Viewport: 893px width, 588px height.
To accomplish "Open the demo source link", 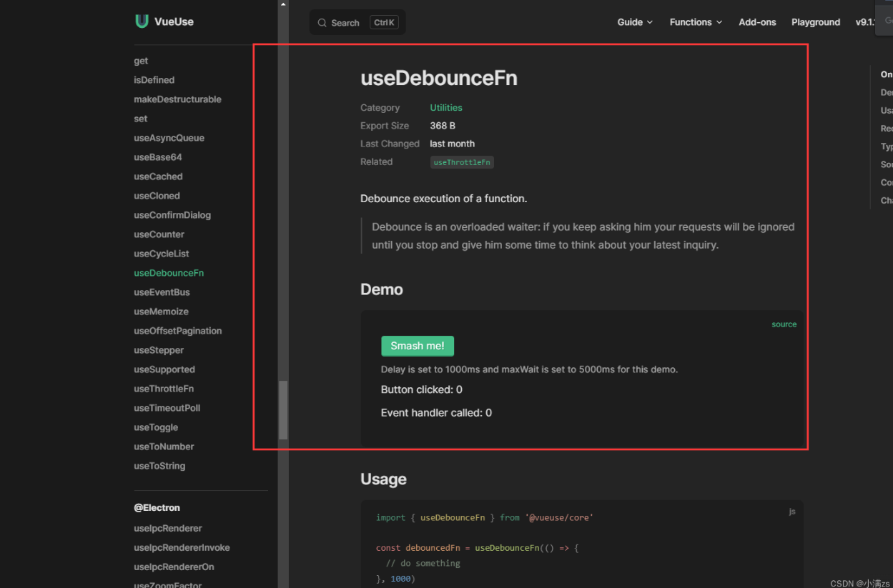I will pyautogui.click(x=784, y=324).
